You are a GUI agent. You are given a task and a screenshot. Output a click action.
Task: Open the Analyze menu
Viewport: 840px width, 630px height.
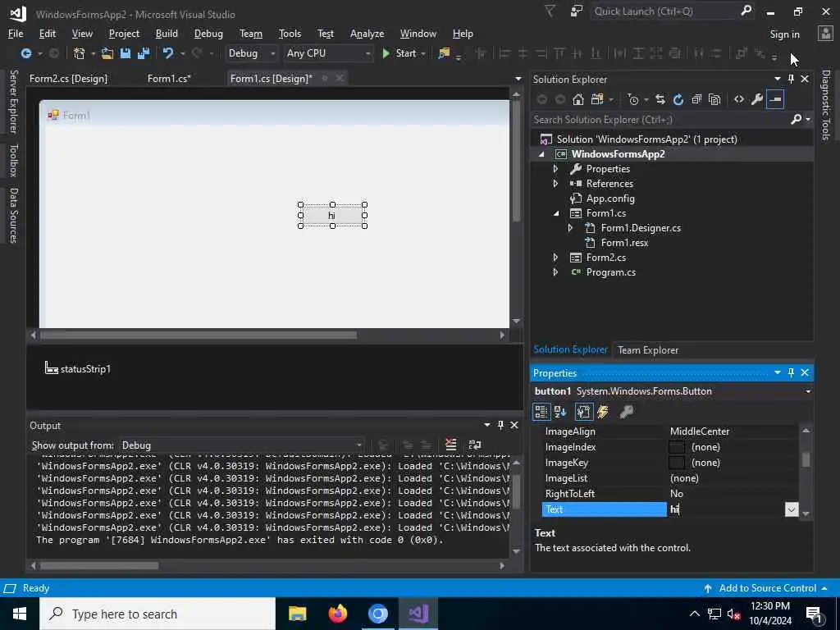tap(367, 34)
